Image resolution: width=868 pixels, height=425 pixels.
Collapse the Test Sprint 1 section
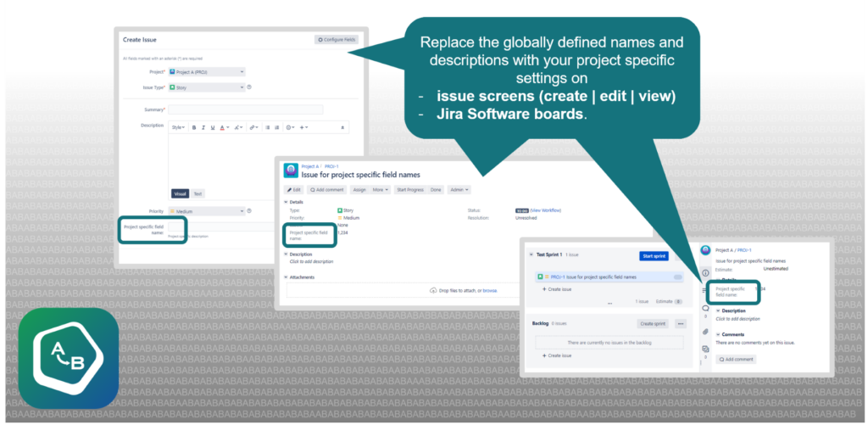tap(531, 254)
